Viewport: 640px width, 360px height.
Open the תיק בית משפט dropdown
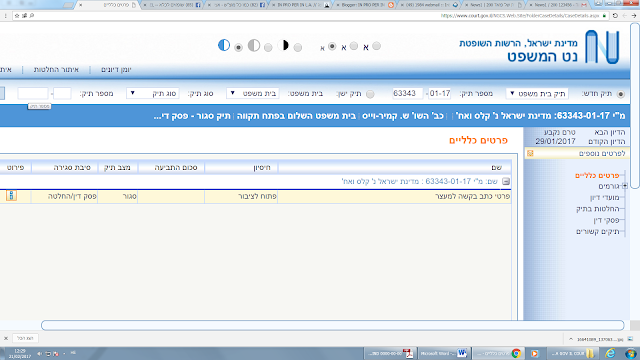tap(537, 93)
